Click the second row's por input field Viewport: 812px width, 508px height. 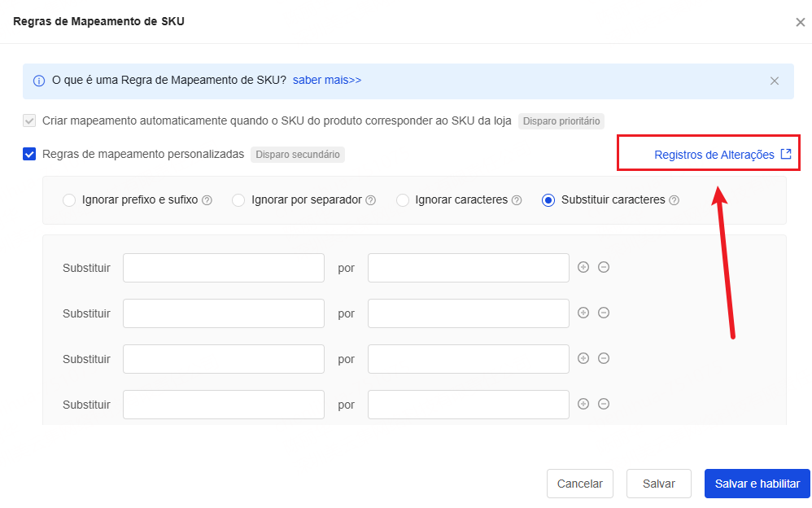(469, 313)
